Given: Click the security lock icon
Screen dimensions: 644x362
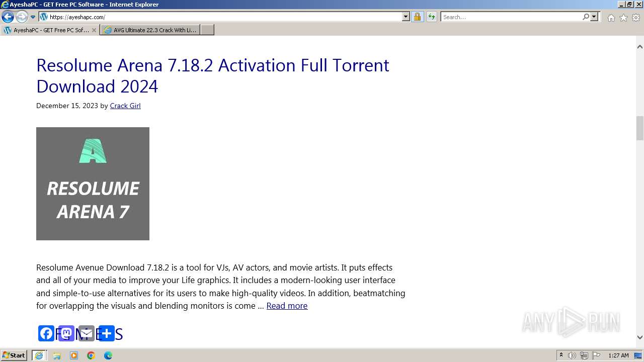Looking at the screenshot, I should point(417,17).
